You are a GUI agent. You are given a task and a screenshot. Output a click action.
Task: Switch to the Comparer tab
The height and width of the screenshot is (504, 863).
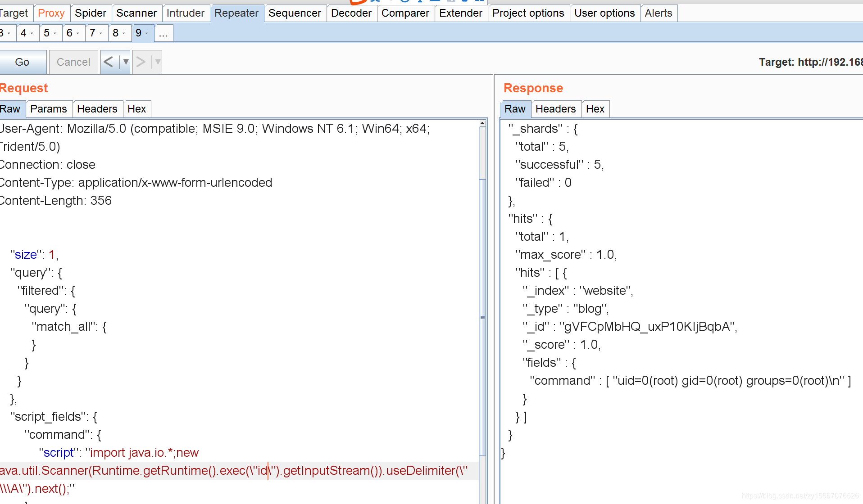[405, 13]
